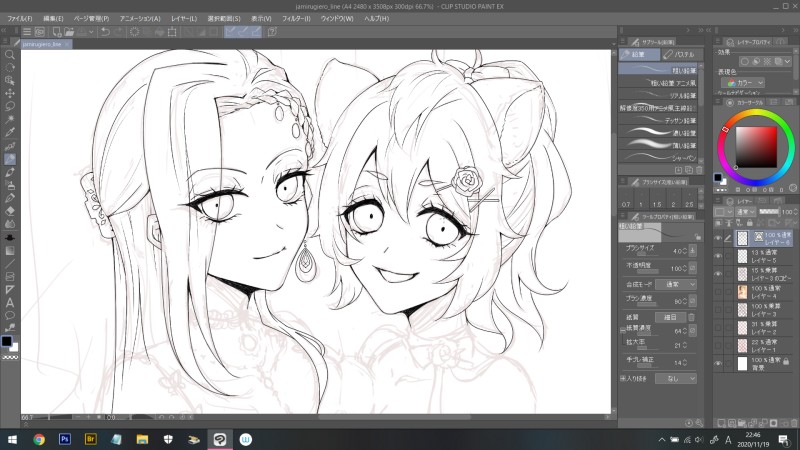Open レイヤー(L) menu

tap(184, 18)
